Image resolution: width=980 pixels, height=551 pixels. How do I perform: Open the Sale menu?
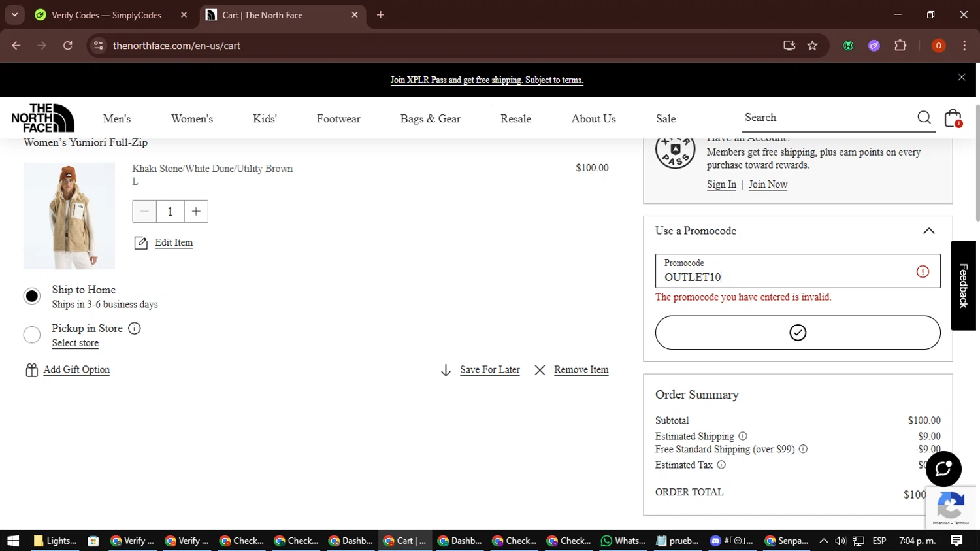(666, 118)
